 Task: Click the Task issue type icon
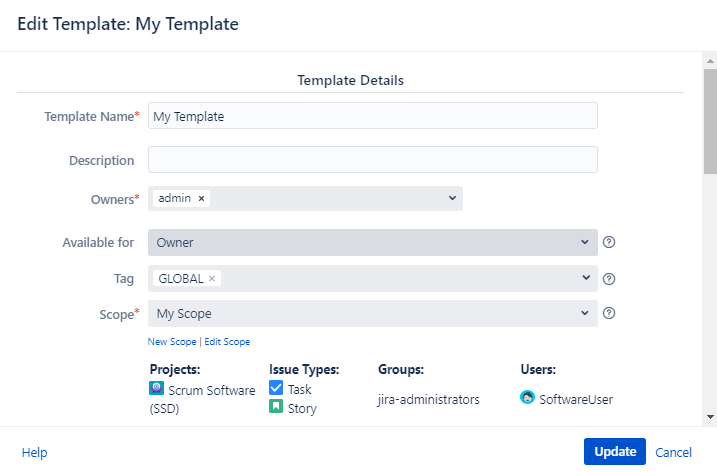point(276,389)
